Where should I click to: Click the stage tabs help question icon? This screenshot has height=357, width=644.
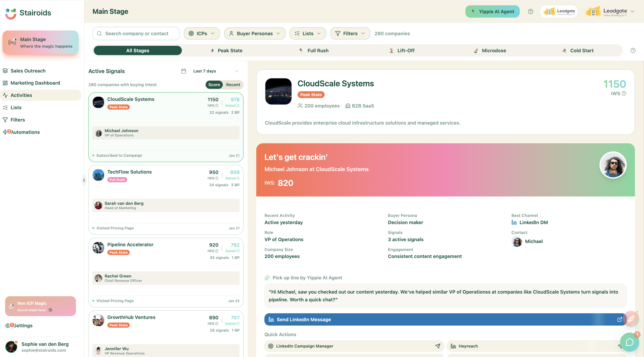633,51
